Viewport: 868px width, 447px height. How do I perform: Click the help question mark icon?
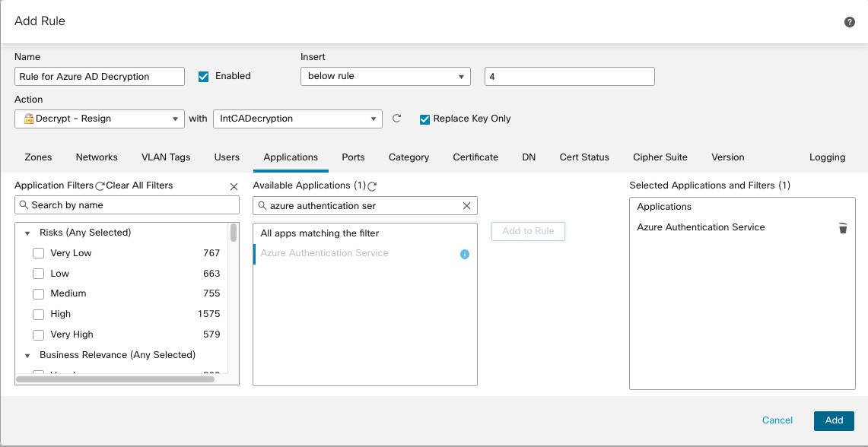850,22
